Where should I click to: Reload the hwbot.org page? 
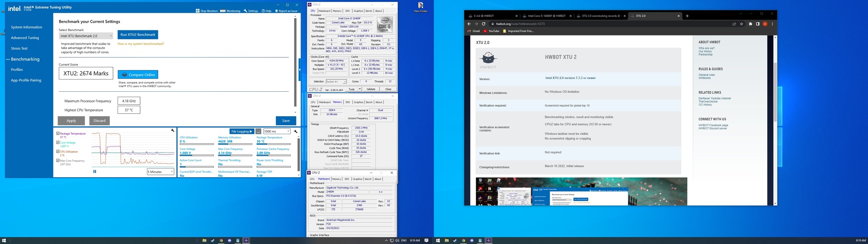pos(483,24)
